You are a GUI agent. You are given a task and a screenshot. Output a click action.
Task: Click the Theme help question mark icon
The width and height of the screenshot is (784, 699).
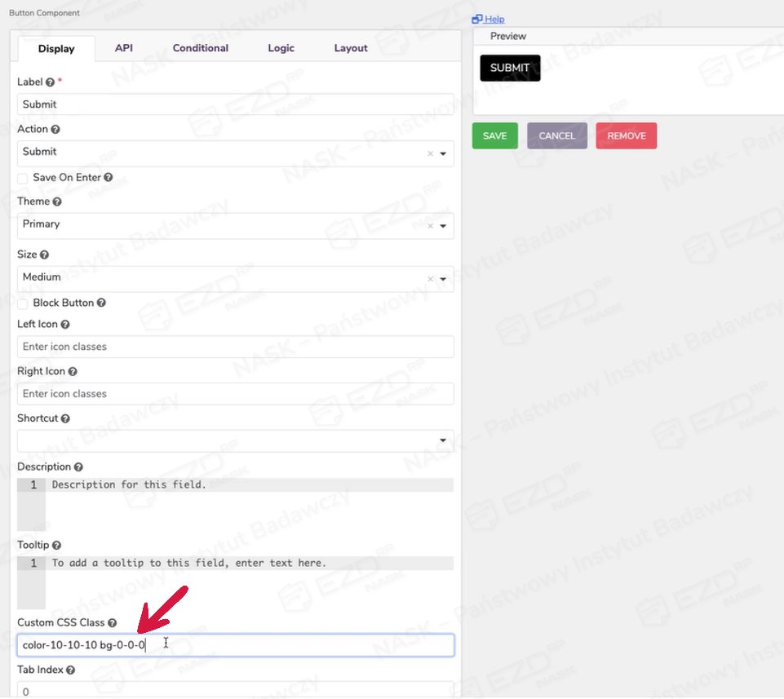coord(57,201)
